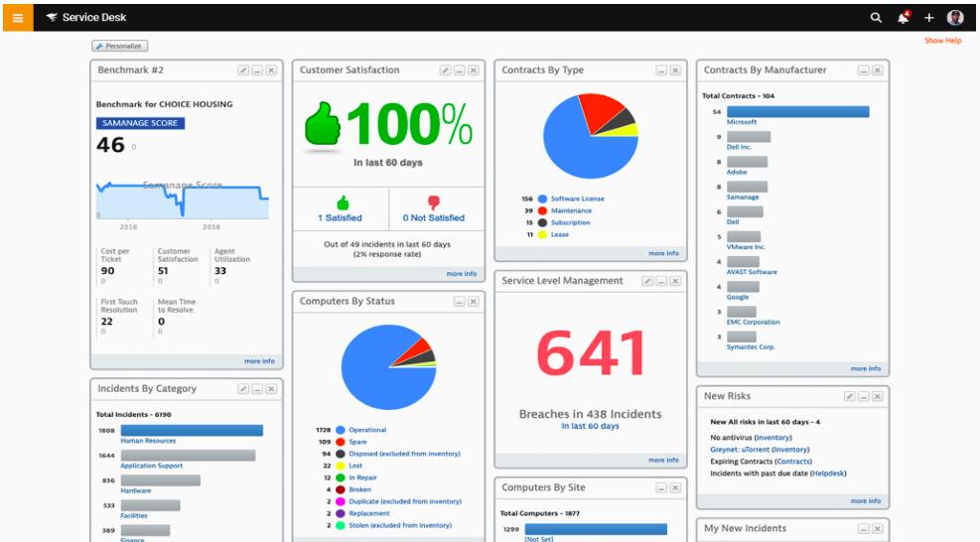
Task: Open the notifications bell
Action: pyautogui.click(x=904, y=18)
